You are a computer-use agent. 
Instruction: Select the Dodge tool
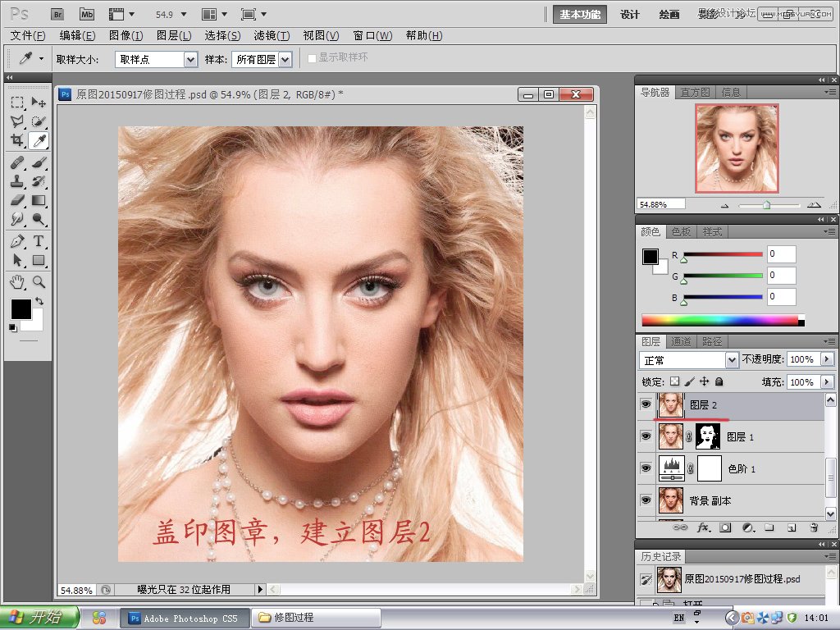(39, 218)
